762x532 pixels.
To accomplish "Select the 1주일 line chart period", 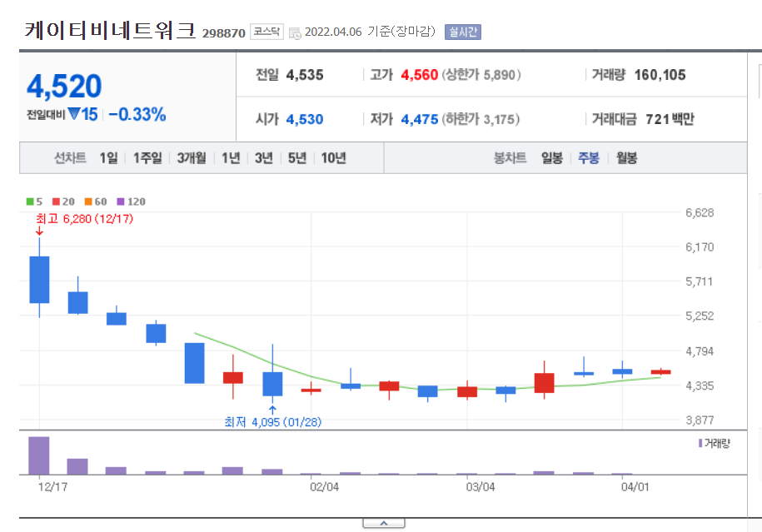I will click(x=147, y=158).
